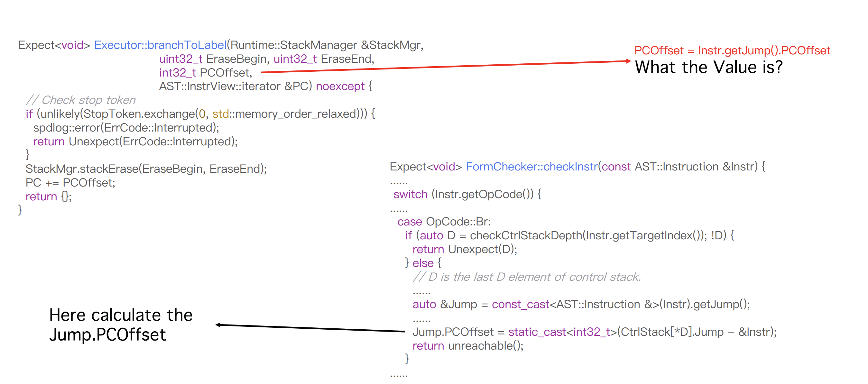The image size is (868, 384).
Task: Click the 'PC += PCOffset;' line
Action: (70, 183)
